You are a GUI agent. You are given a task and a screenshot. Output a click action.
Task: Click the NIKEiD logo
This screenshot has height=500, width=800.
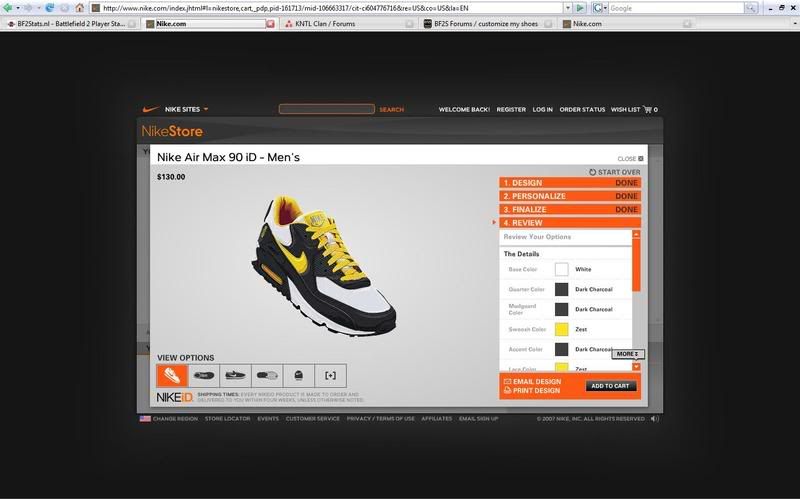[x=174, y=397]
